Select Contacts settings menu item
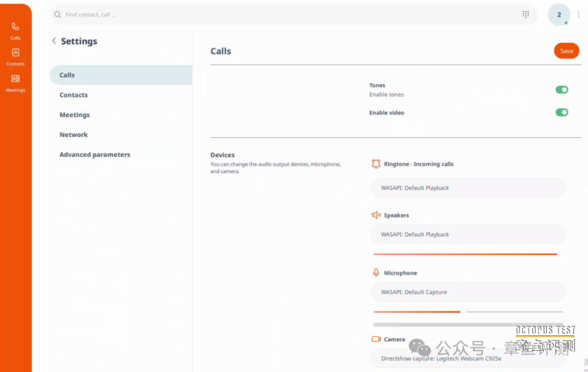 [73, 95]
